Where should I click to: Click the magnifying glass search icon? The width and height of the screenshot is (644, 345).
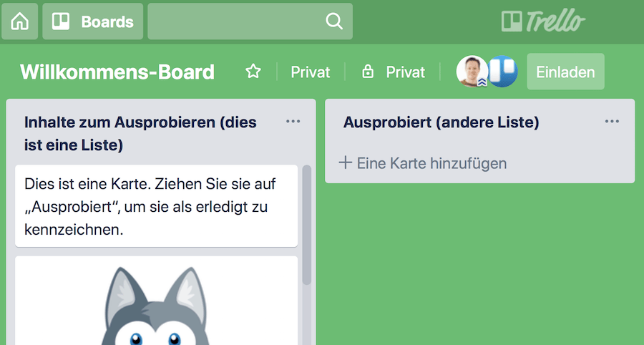coord(334,21)
